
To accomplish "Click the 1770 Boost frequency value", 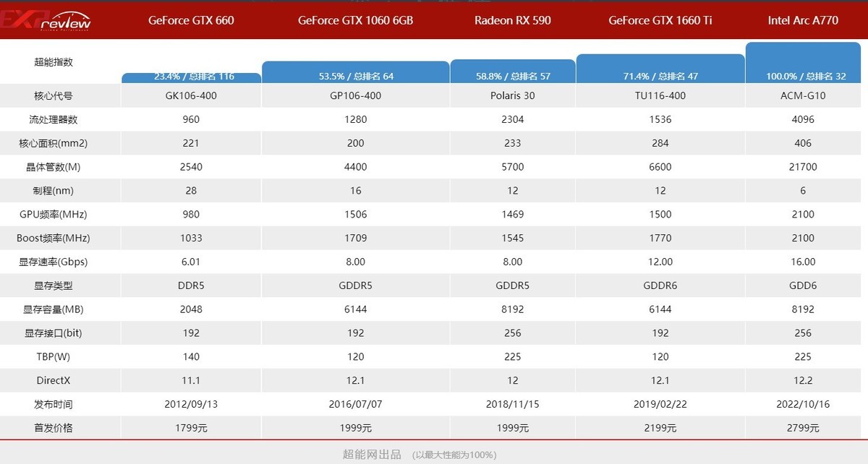I will (x=660, y=238).
